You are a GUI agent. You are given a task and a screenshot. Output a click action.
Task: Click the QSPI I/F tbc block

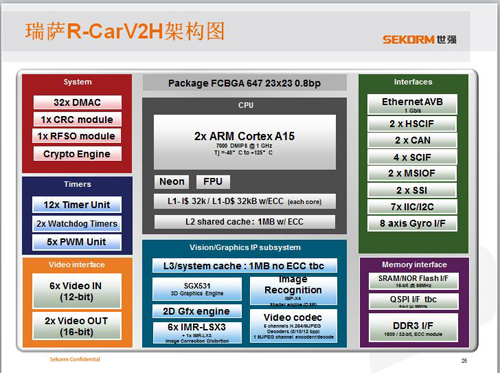(414, 301)
